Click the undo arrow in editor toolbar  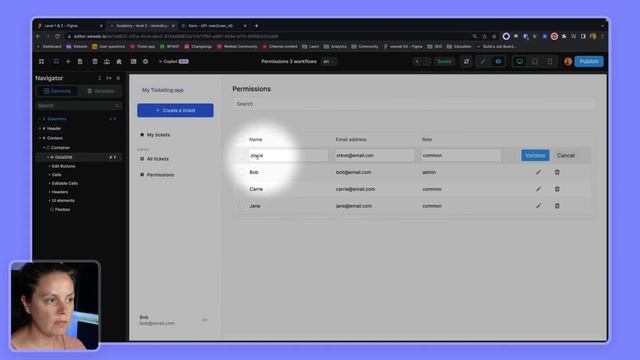(417, 61)
